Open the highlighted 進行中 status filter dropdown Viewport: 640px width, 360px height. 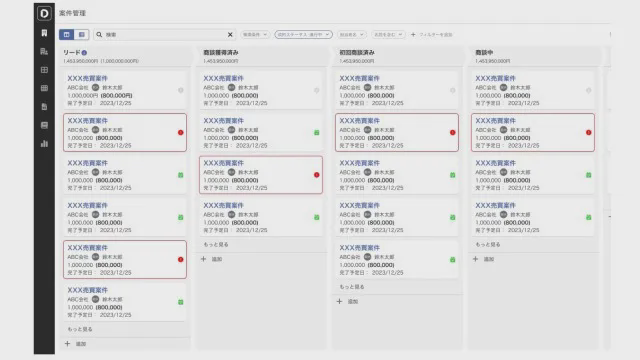click(303, 35)
